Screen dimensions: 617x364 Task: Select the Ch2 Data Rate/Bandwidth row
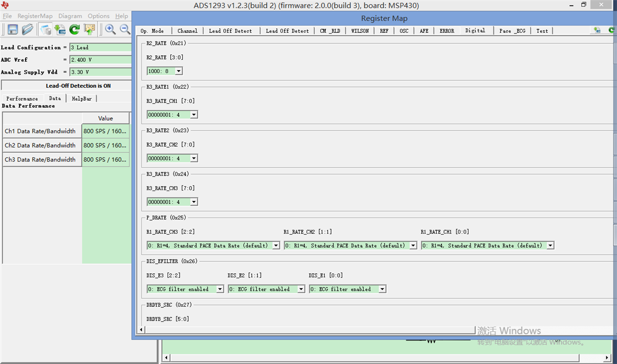[42, 145]
